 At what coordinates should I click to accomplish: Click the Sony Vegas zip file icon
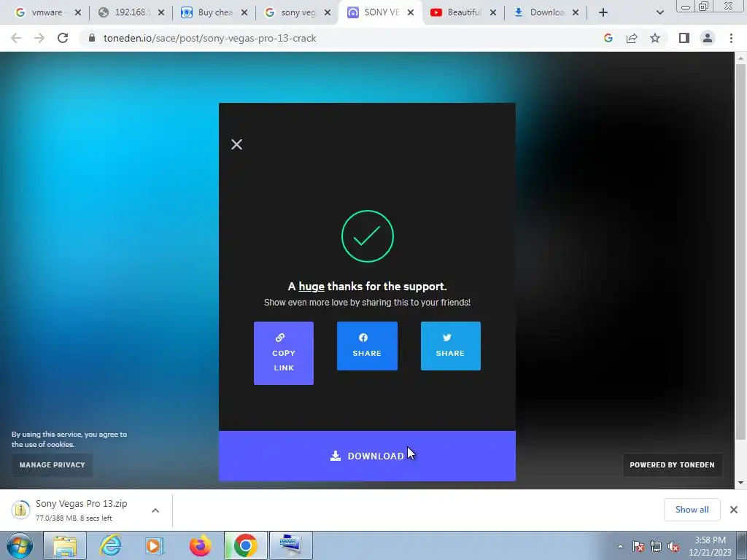click(20, 510)
